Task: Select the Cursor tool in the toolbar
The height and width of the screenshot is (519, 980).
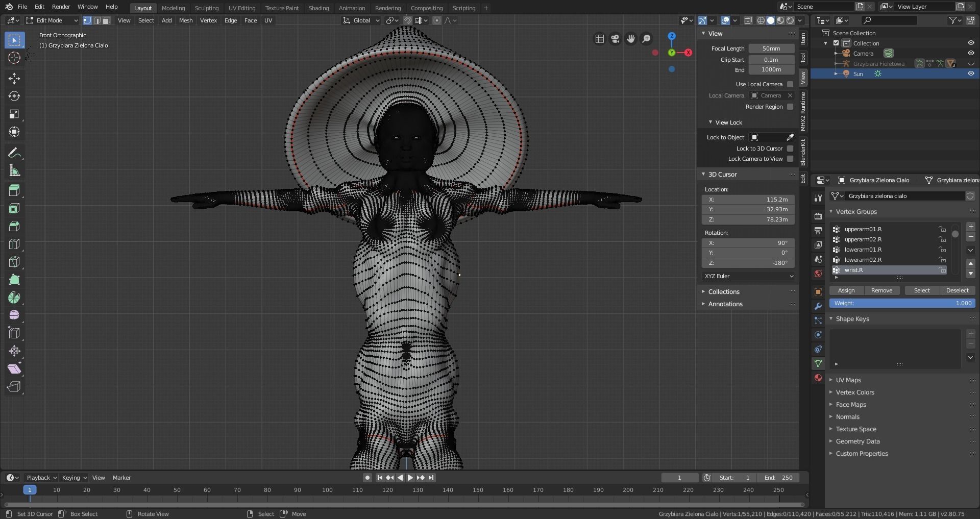Action: tap(14, 58)
